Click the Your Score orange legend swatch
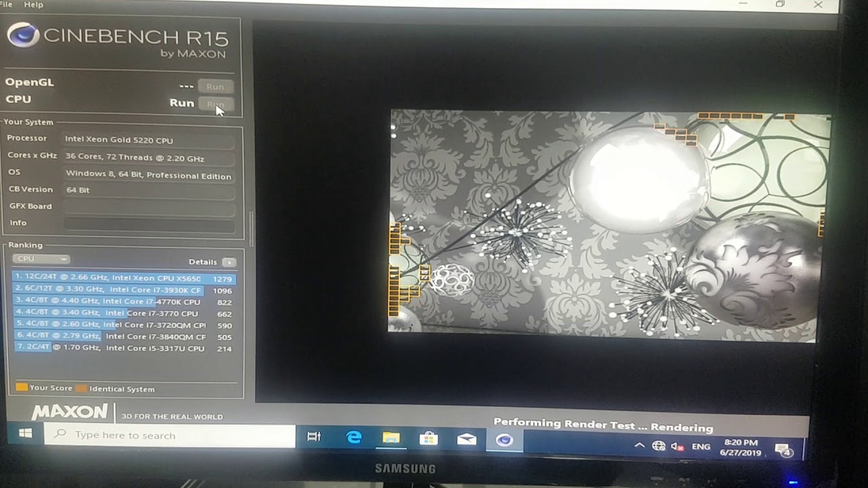The width and height of the screenshot is (868, 488). (x=22, y=388)
